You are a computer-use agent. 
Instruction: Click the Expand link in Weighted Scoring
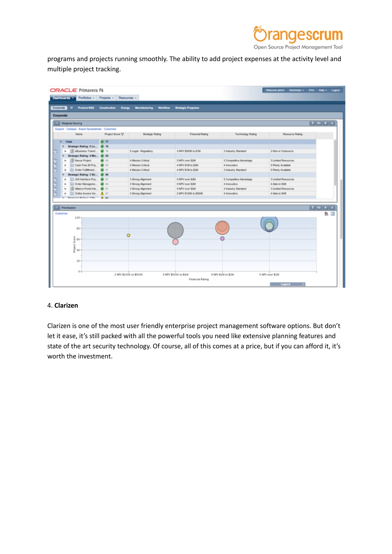point(60,129)
